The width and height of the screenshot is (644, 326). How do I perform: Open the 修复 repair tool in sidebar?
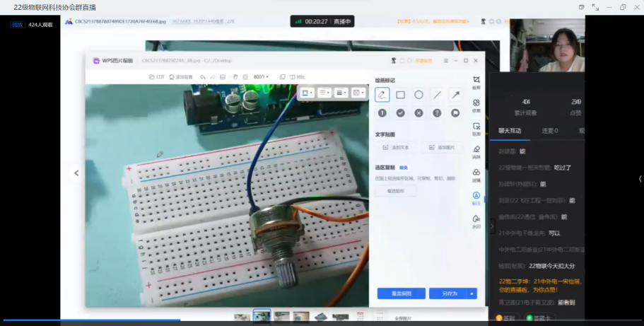476,105
